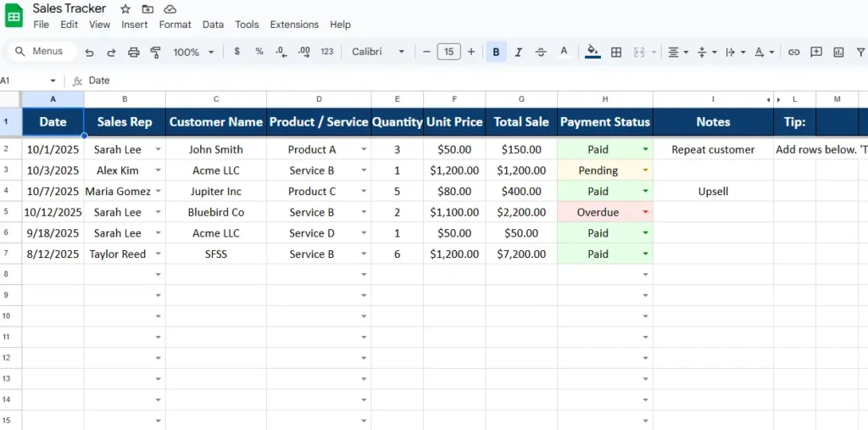Open Product C dropdown arrow
This screenshot has height=430, width=868.
pos(364,192)
